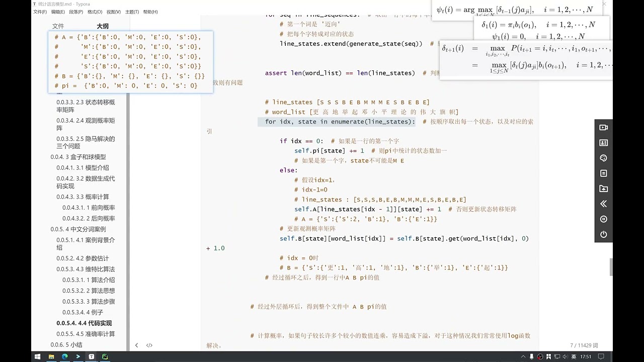
Task: Click the 'if idx == 0:' code line
Action: [x=301, y=141]
